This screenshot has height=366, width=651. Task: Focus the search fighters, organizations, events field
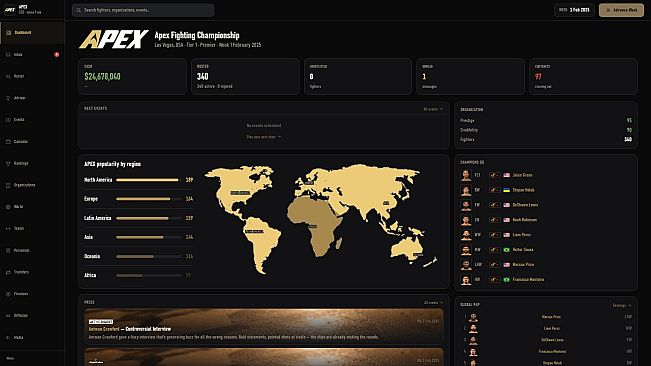(x=143, y=10)
